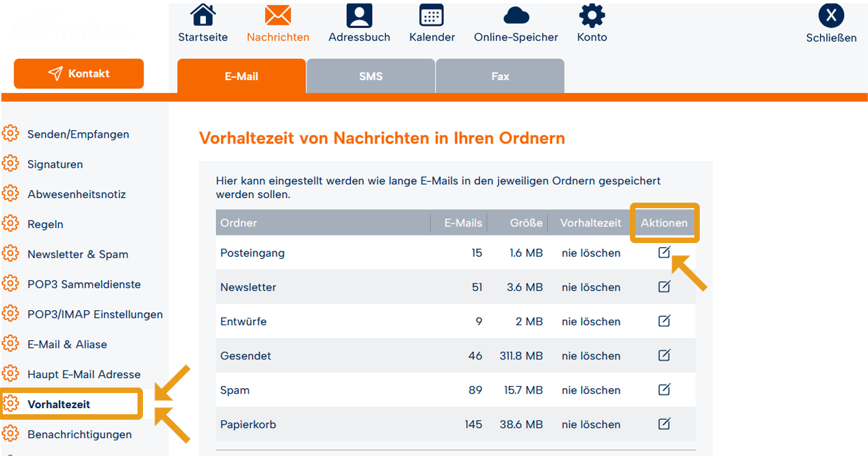Open E-Mail & Aliase settings
The image size is (868, 456).
(x=67, y=344)
